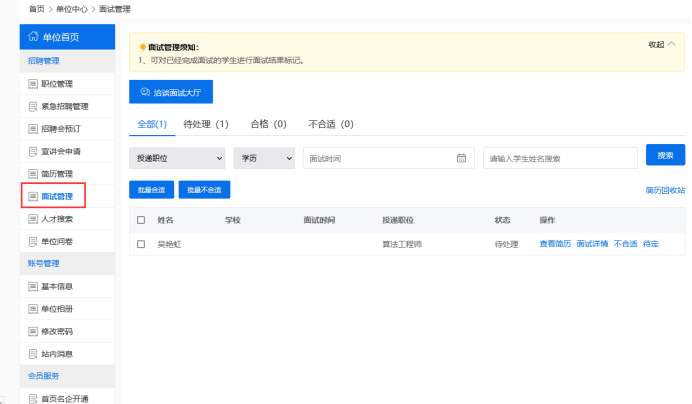Focus the 面试时间 date field
The image size is (692, 404).
point(389,158)
